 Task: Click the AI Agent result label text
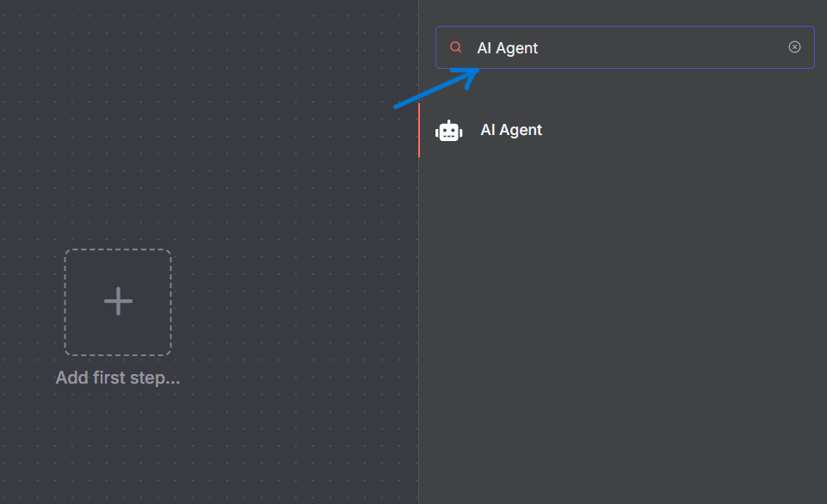coord(510,129)
